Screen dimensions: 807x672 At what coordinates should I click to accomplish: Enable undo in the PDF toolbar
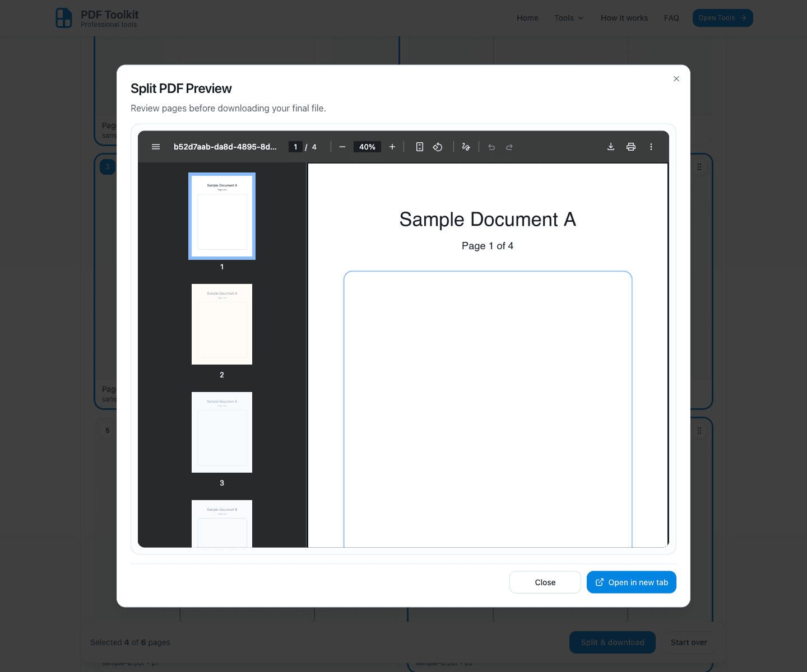[491, 147]
